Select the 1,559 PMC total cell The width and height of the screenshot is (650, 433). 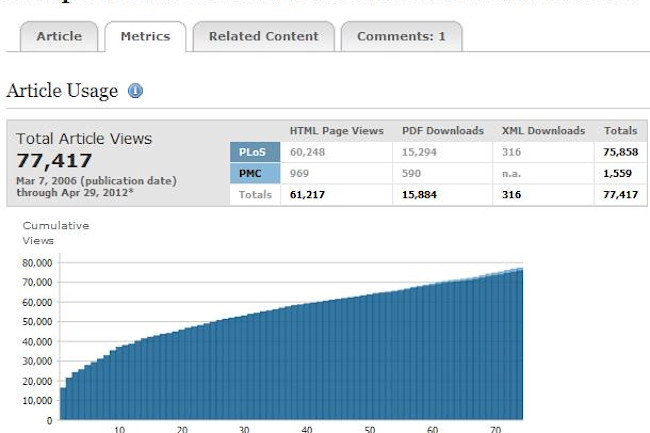point(621,173)
